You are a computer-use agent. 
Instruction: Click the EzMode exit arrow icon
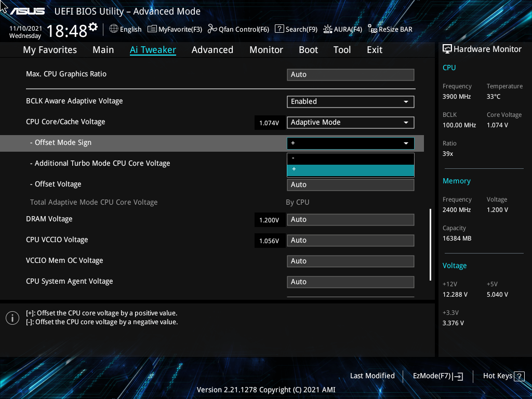pos(458,376)
